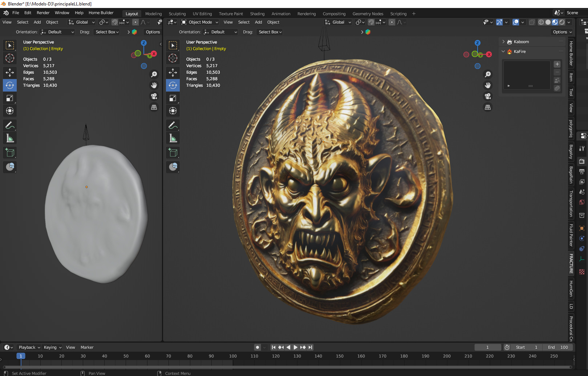Switch to Solid viewport shading
Viewport: 588px width, 376px height.
548,22
